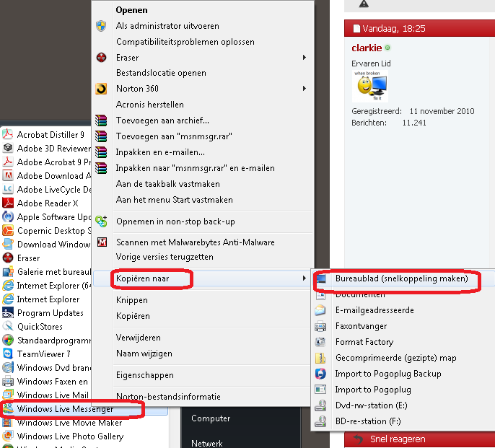Click the Galerie met bureaubladgadgets icon
This screenshot has height=448, width=495.
(x=7, y=272)
